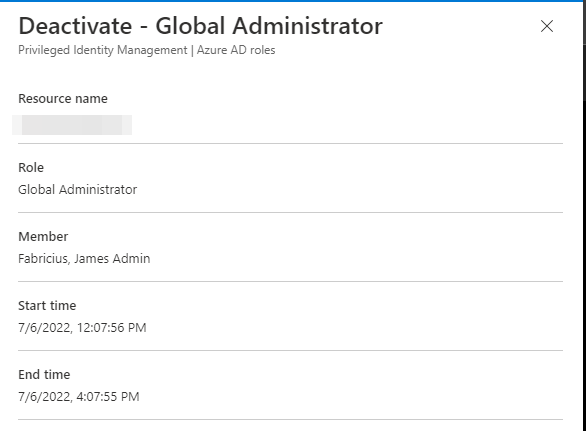Select the 4:07:55 PM end time value

[x=79, y=397]
